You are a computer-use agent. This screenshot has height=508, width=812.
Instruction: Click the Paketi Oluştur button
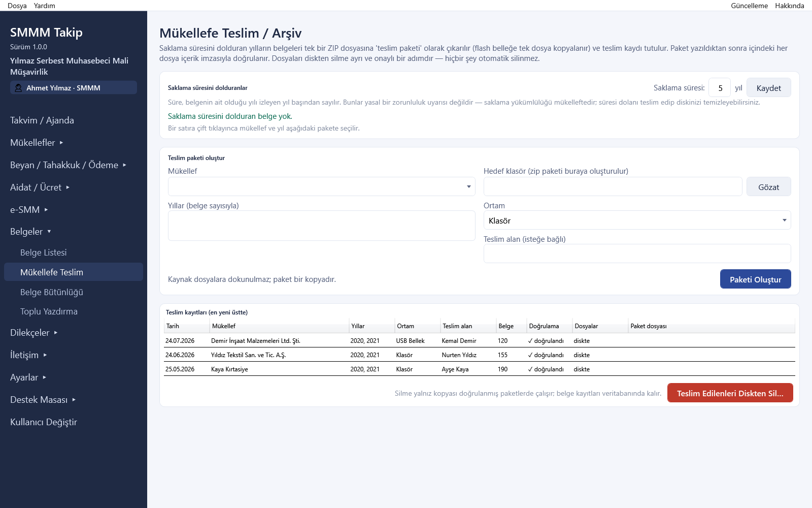click(755, 279)
